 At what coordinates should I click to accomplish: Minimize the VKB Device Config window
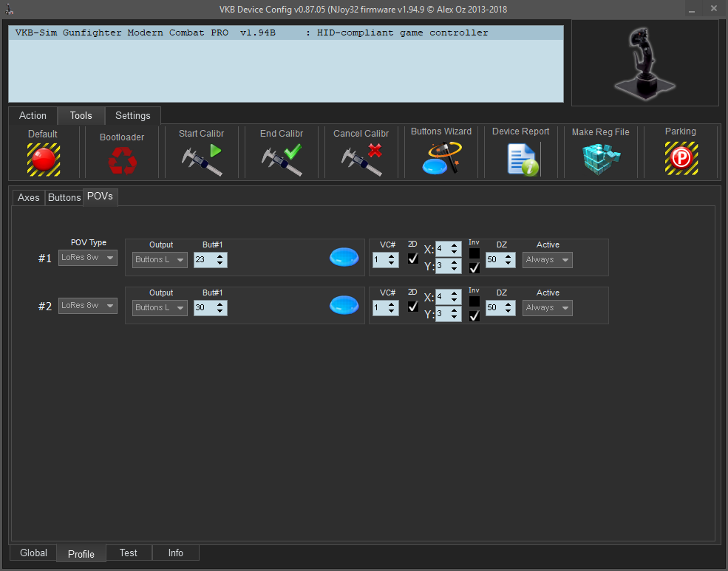click(692, 10)
